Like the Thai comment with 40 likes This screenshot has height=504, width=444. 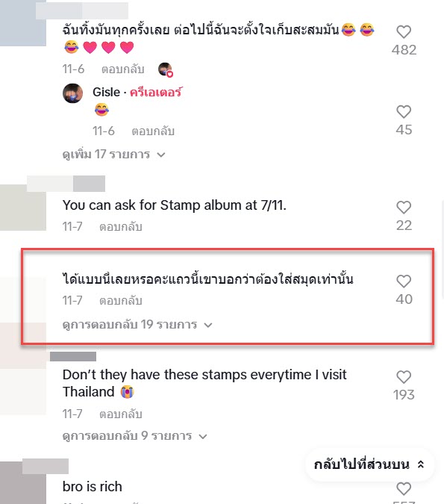click(x=404, y=281)
